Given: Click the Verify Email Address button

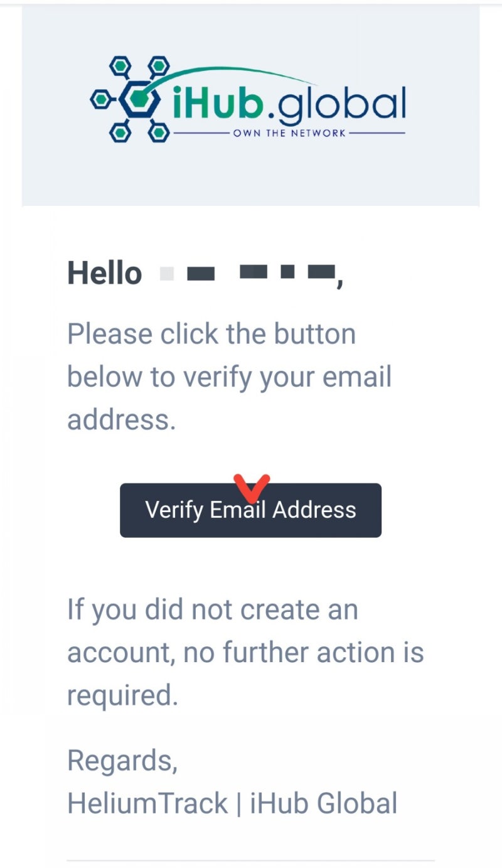Looking at the screenshot, I should tap(250, 510).
